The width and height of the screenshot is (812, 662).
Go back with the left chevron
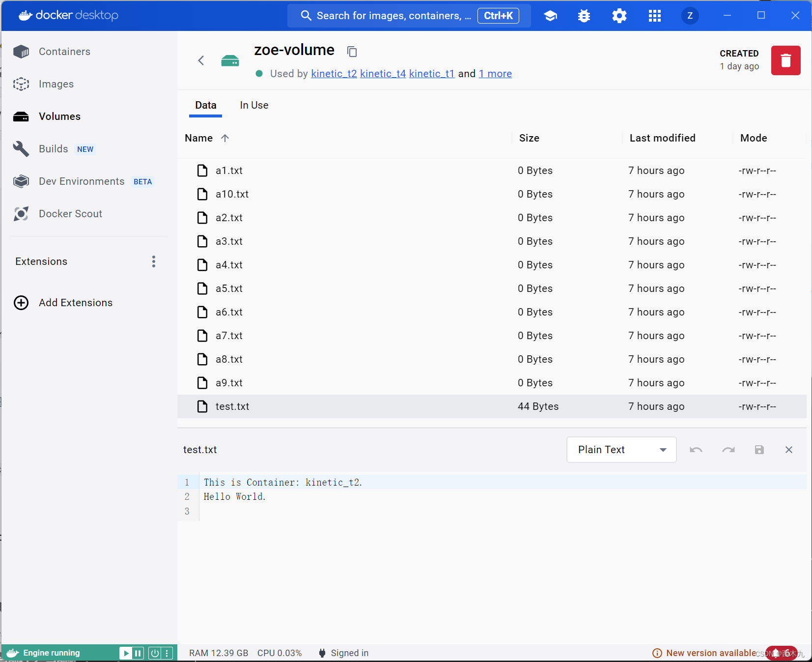tap(201, 60)
